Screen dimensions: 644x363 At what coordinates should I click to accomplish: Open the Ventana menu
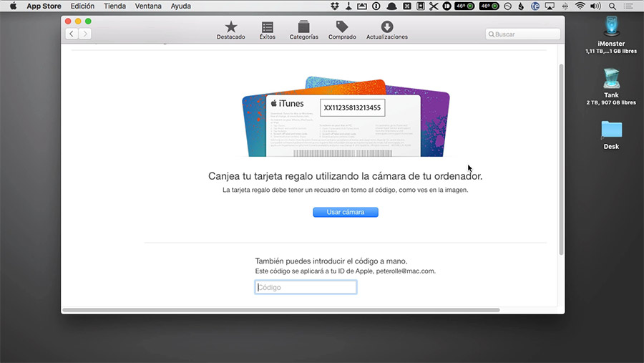(148, 6)
